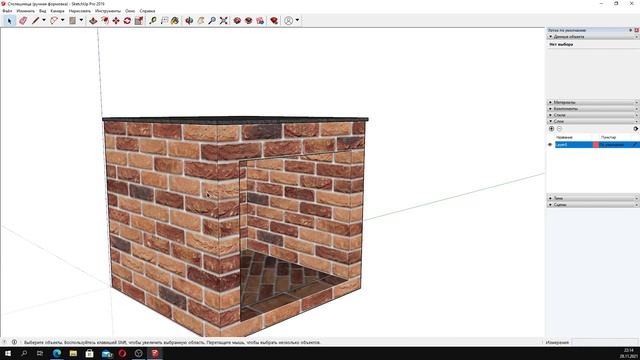640x360 pixels.
Task: Click the user account icon
Action: (x=289, y=20)
